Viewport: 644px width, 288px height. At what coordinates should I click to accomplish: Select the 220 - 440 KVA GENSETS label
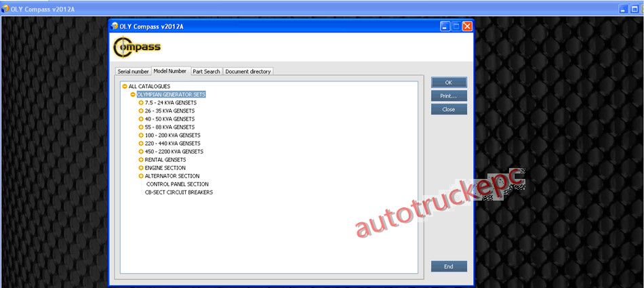[172, 144]
